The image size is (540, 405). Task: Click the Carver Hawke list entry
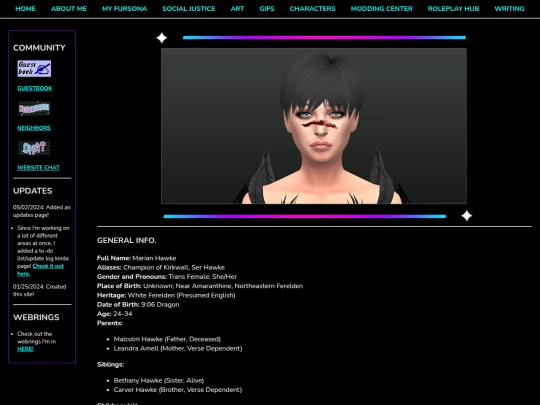click(178, 390)
